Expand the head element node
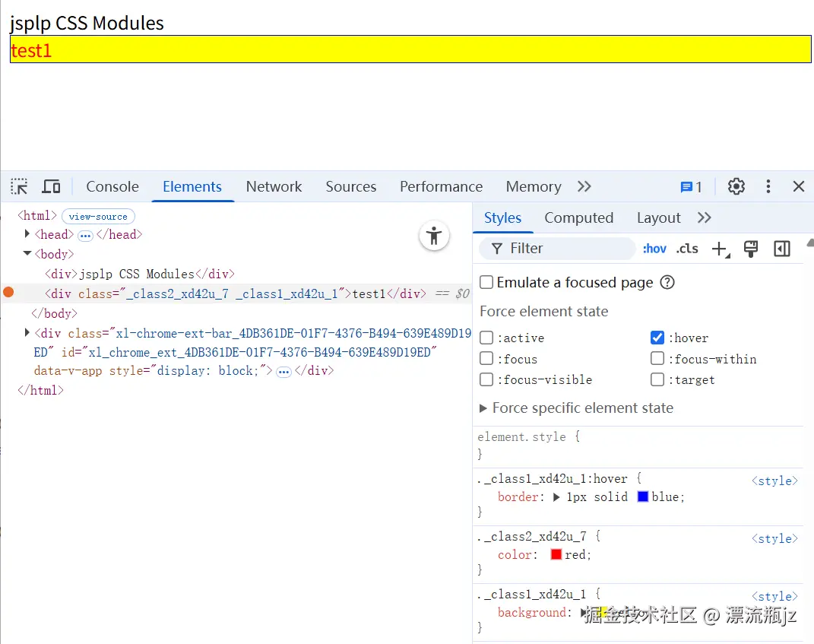The image size is (814, 644). pos(27,234)
